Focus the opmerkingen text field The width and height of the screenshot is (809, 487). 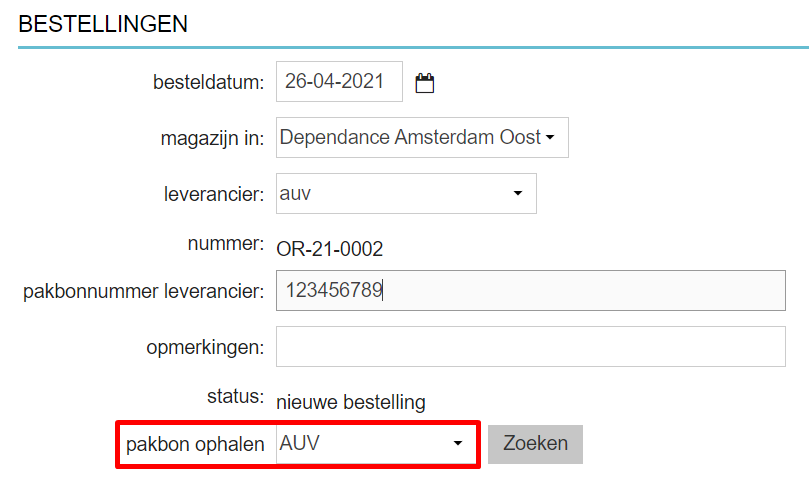[x=530, y=347]
